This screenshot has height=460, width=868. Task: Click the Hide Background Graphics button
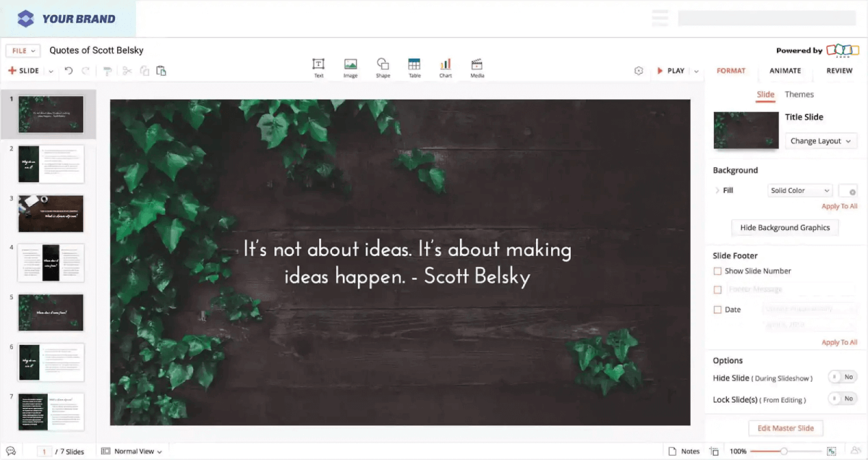tap(785, 227)
